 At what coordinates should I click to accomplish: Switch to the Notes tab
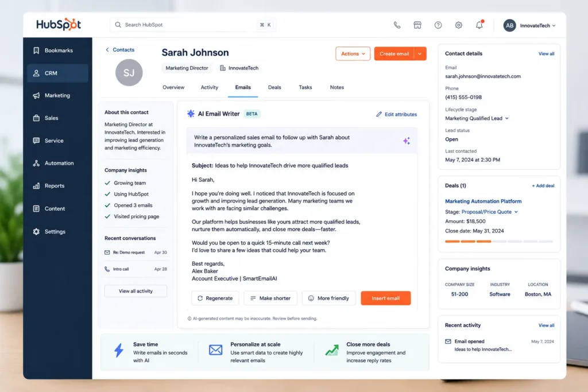click(x=336, y=87)
